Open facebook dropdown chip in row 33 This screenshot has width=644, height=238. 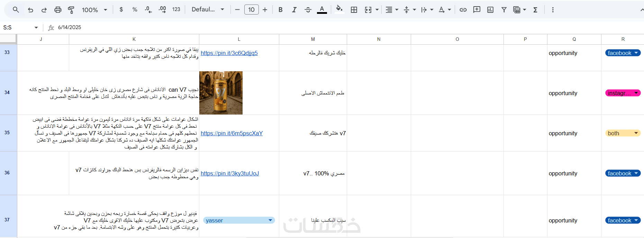(x=623, y=53)
